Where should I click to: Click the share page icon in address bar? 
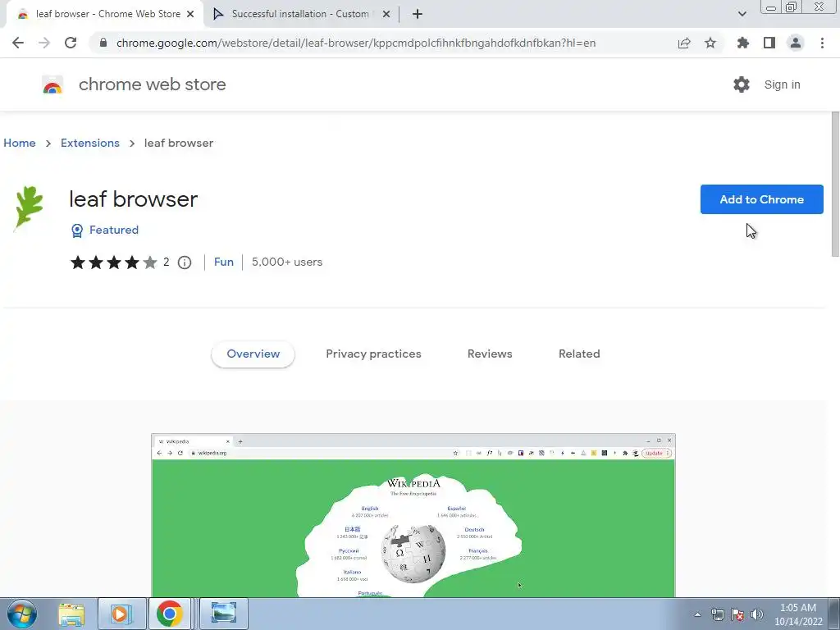(684, 43)
